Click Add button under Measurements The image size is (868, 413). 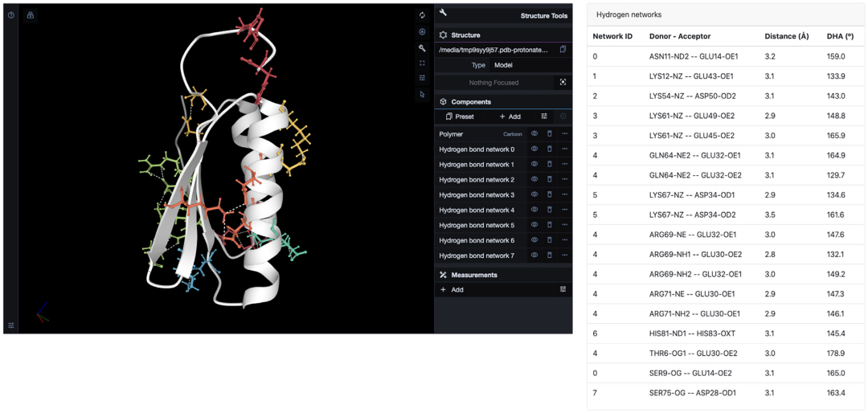(495, 289)
